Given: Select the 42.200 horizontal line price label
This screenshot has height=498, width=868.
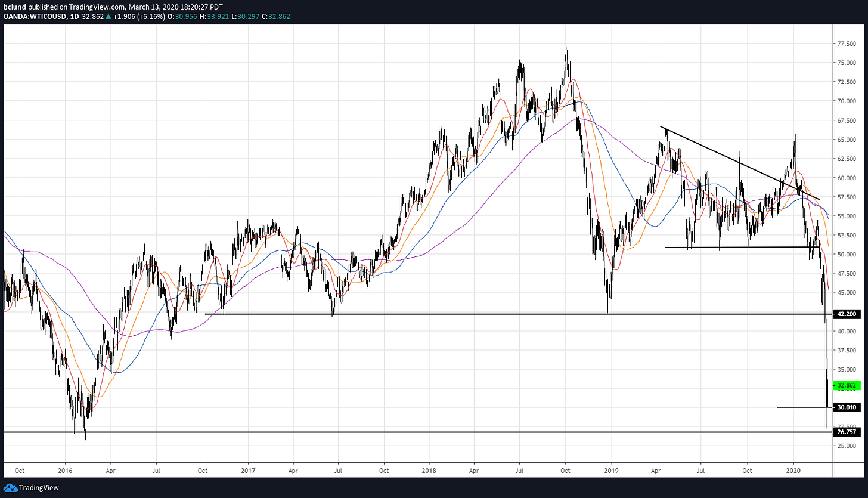Looking at the screenshot, I should [847, 314].
